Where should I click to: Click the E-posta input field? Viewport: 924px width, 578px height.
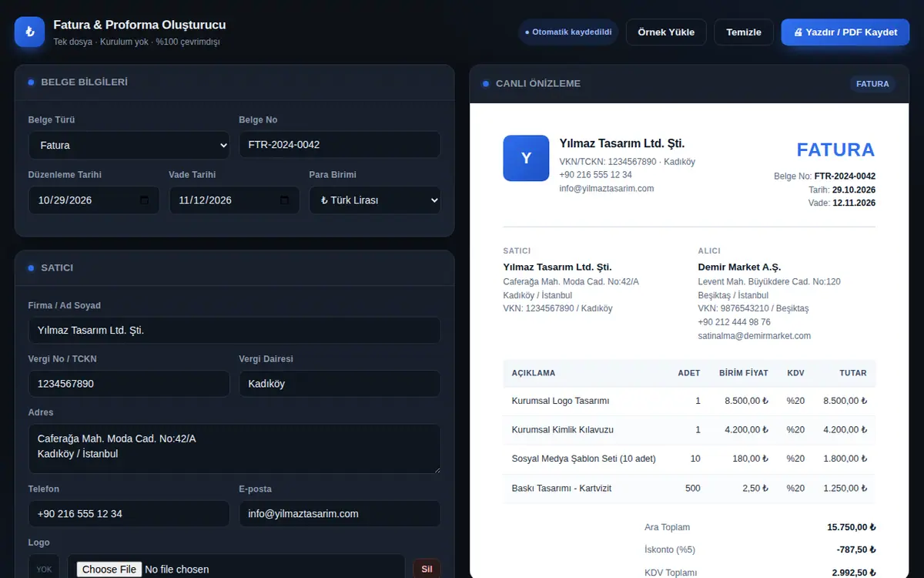point(340,514)
